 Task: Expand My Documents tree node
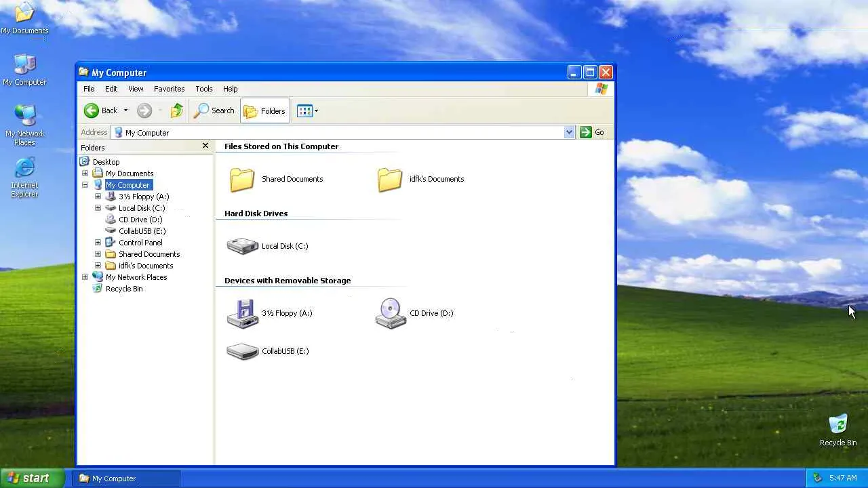coord(85,174)
